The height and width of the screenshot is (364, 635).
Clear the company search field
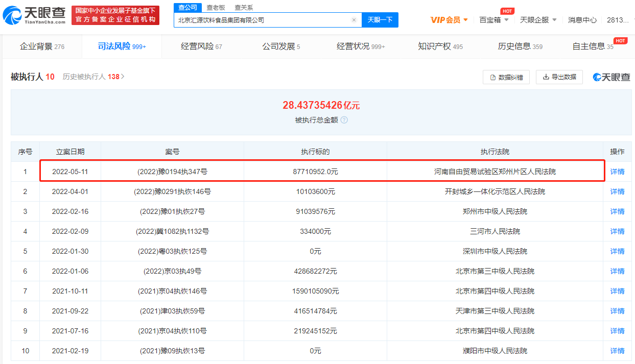[x=354, y=20]
